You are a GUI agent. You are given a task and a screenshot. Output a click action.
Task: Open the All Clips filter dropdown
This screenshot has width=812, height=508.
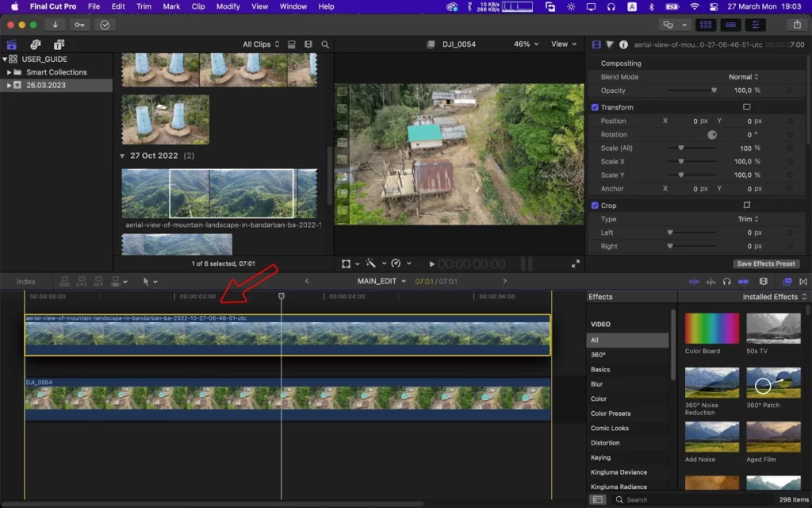click(261, 44)
